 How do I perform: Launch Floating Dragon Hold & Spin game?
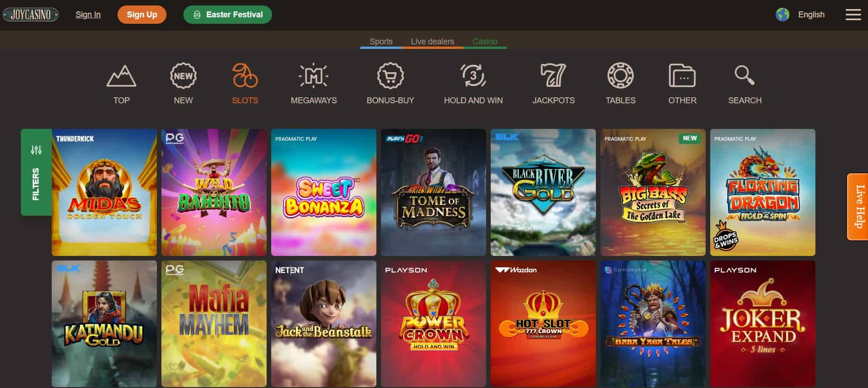[x=763, y=192]
